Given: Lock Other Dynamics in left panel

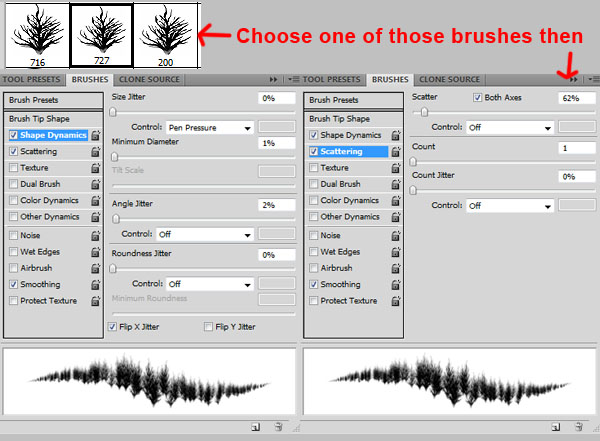Looking at the screenshot, I should [x=96, y=217].
